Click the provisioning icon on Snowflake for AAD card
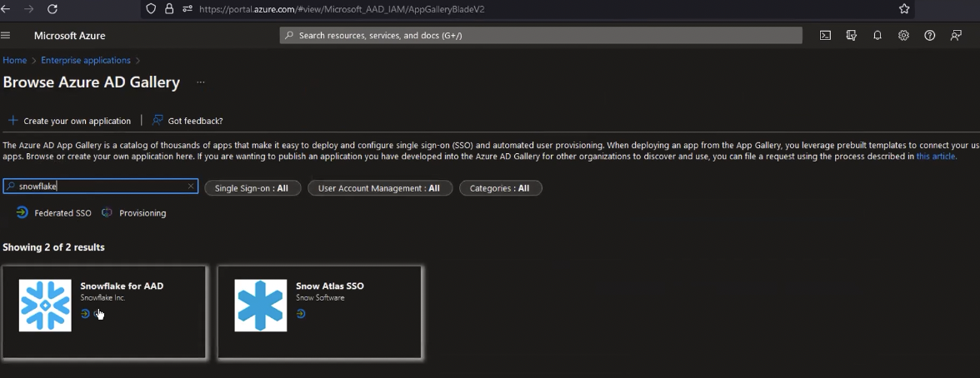 [x=97, y=314]
